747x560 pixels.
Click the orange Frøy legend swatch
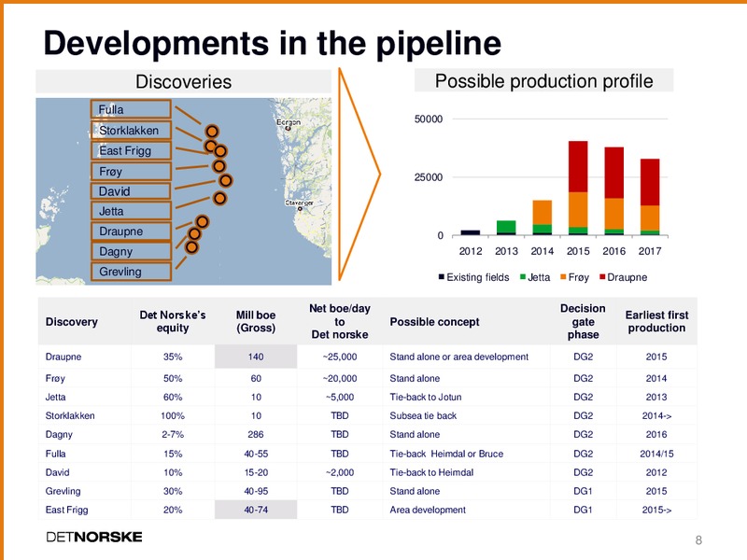coord(563,276)
